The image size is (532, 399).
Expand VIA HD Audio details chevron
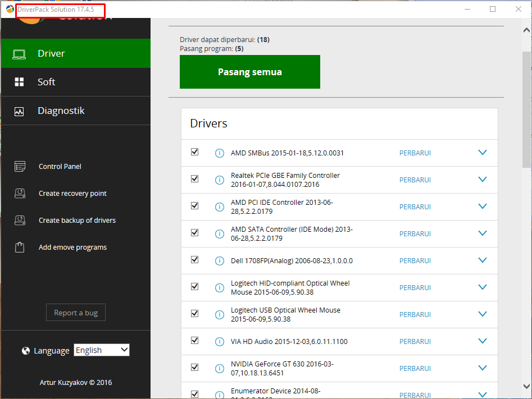tap(483, 341)
